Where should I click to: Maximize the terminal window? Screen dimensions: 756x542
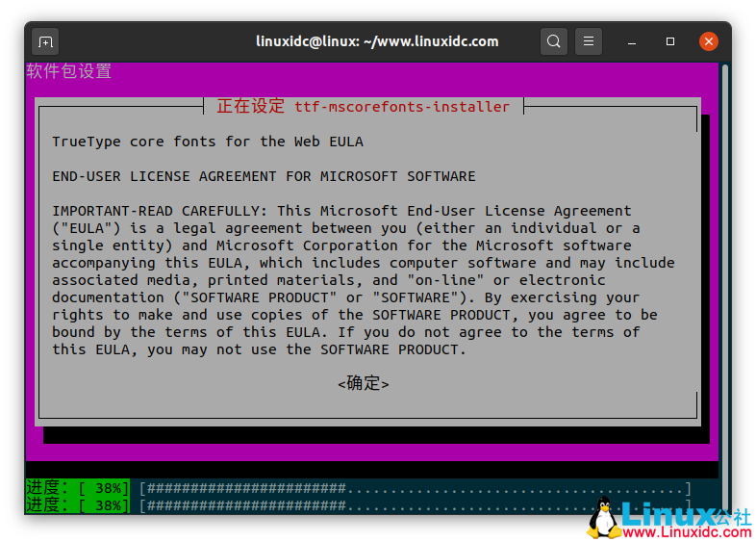click(670, 41)
